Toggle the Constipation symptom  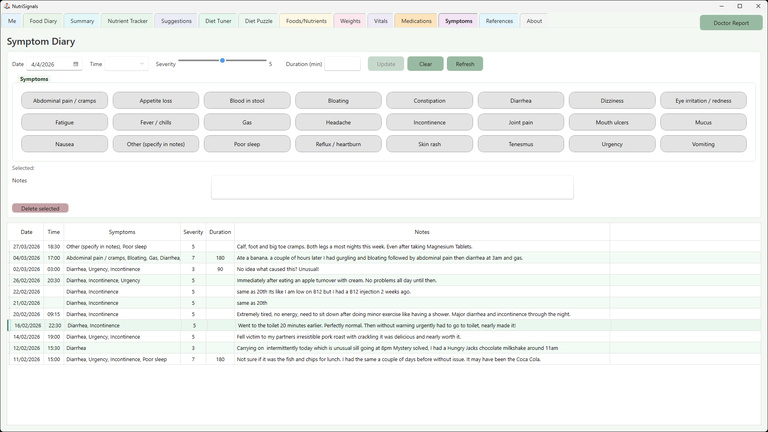[430, 100]
